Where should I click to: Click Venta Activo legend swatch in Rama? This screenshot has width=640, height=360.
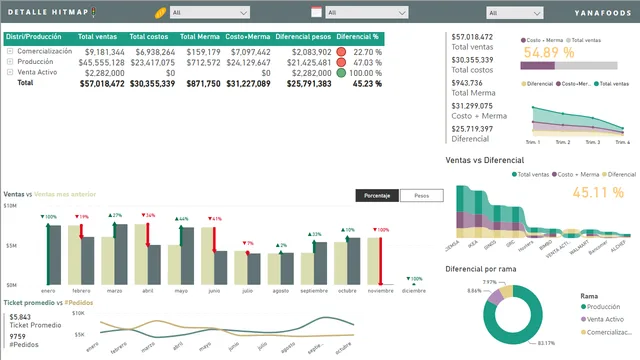tap(583, 319)
